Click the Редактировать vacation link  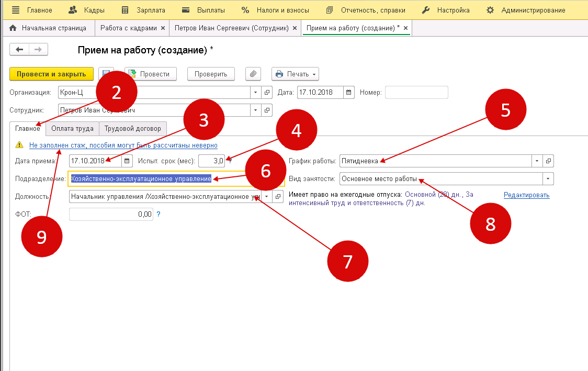[x=526, y=195]
